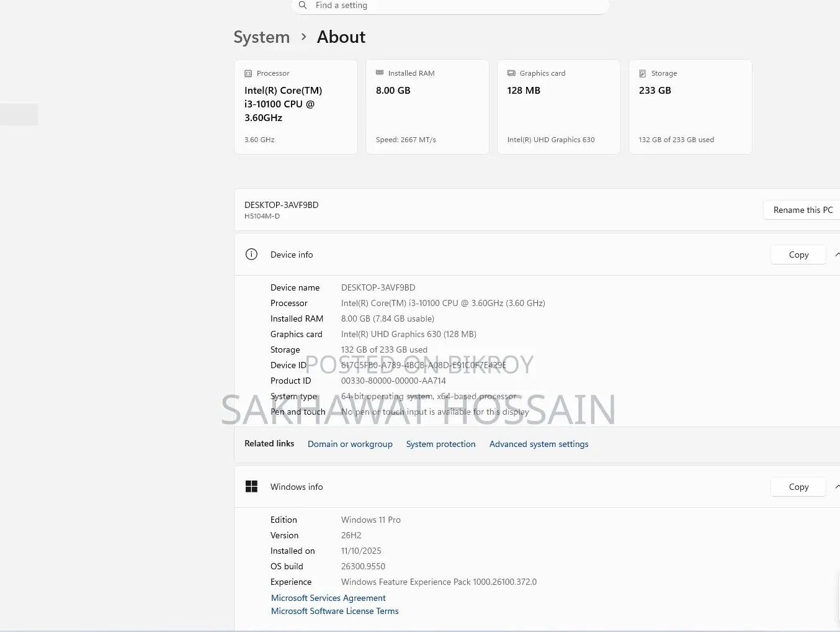Click the Graphics card icon
This screenshot has width=840, height=632.
511,73
